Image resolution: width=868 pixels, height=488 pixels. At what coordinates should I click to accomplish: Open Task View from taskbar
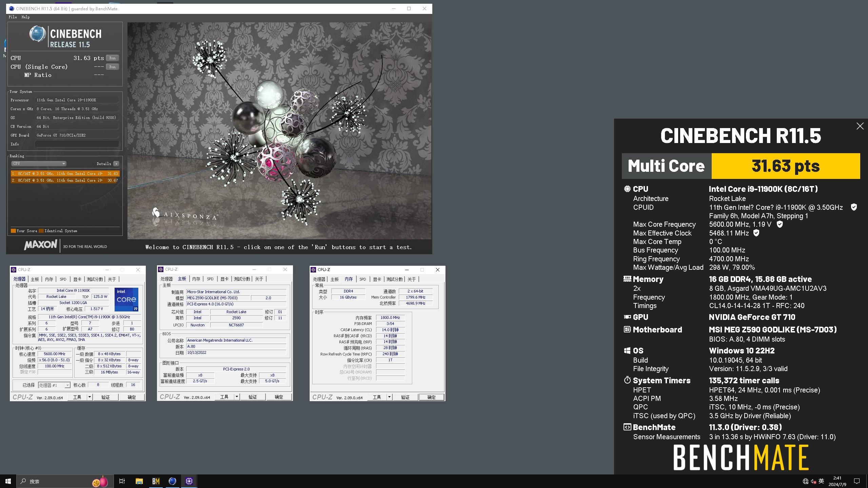pyautogui.click(x=122, y=481)
